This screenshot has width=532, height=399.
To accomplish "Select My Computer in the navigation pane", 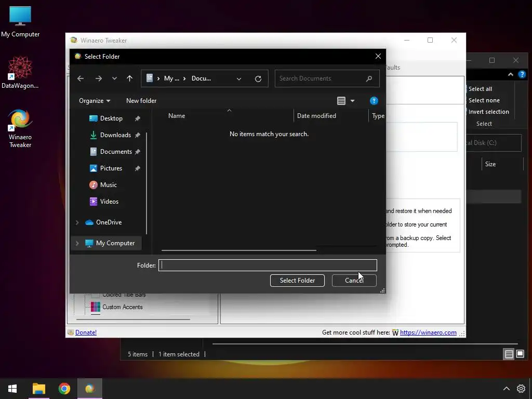I will [115, 243].
